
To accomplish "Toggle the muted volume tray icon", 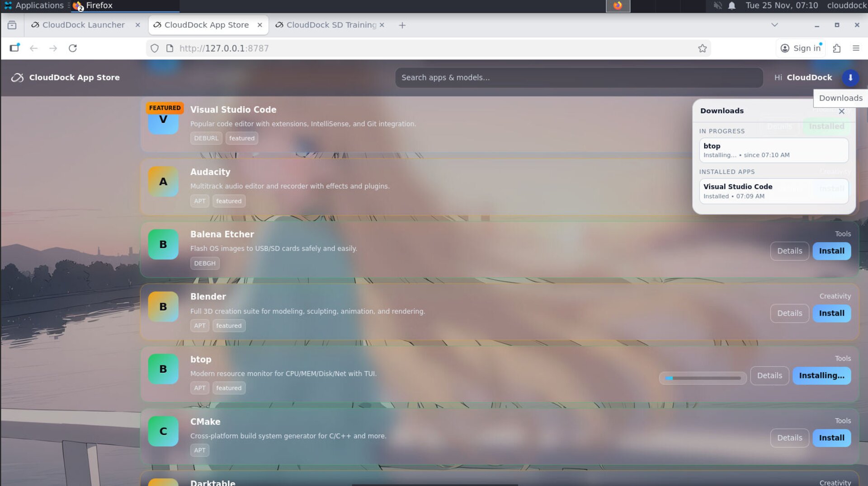I will tap(717, 6).
